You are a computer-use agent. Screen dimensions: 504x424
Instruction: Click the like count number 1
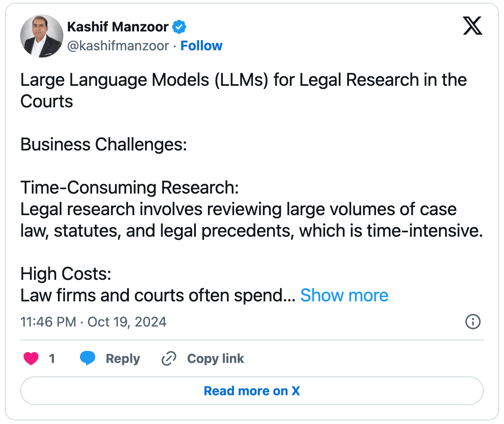coord(52,358)
